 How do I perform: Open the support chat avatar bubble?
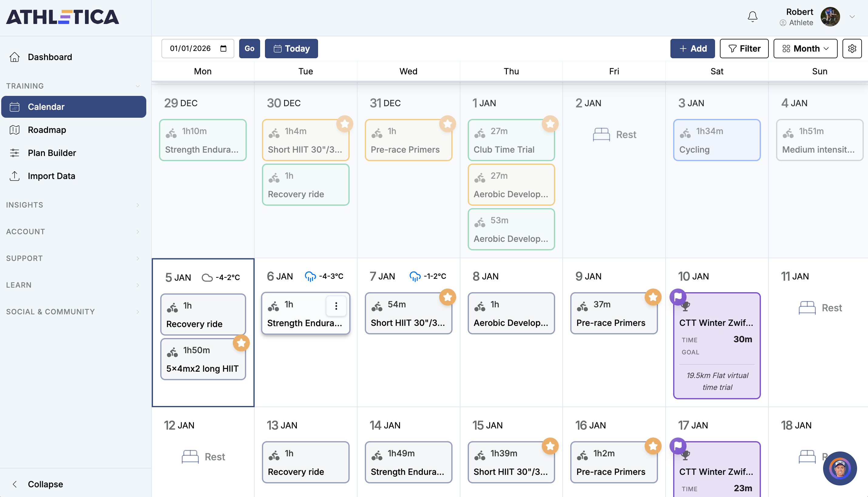(840, 468)
